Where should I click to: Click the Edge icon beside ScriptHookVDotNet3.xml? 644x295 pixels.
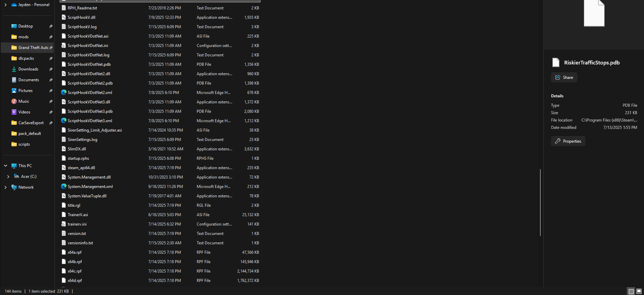coord(64,120)
